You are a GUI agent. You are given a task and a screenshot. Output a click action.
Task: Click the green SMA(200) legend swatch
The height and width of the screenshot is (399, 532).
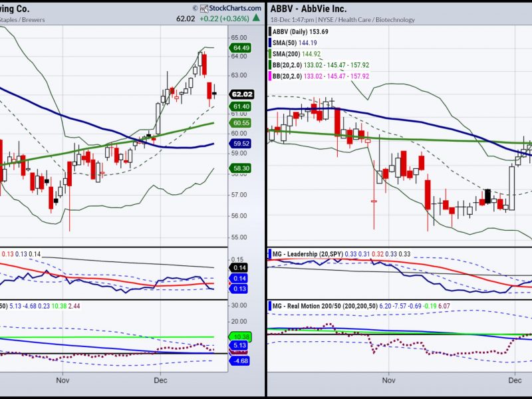pos(270,54)
